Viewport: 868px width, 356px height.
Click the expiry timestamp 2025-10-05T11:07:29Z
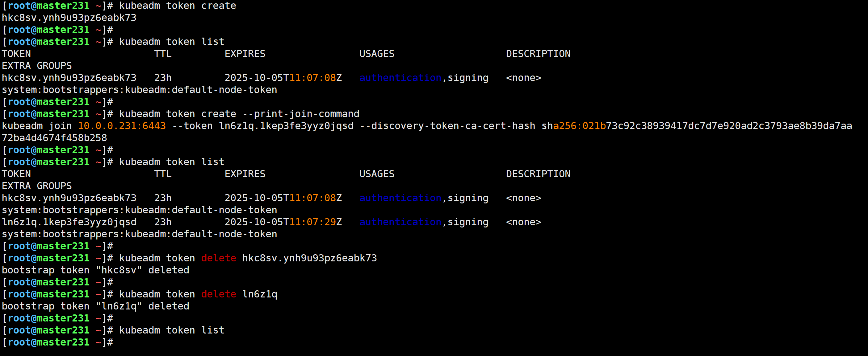(x=283, y=222)
